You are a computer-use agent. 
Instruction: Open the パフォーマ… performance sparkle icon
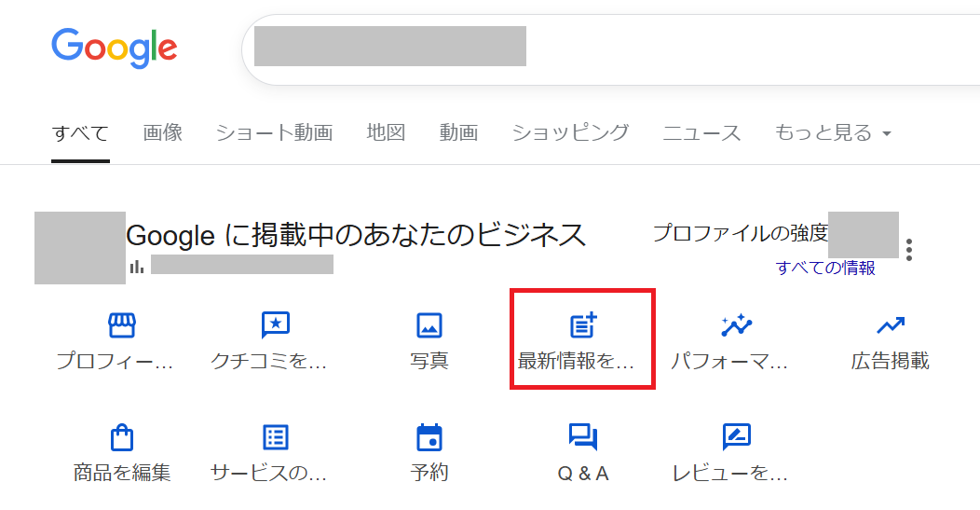coord(736,325)
